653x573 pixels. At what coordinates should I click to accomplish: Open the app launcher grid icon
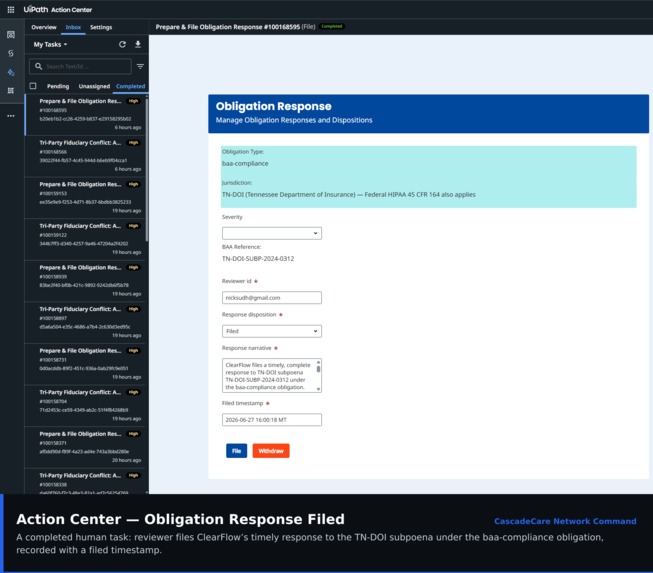point(11,10)
